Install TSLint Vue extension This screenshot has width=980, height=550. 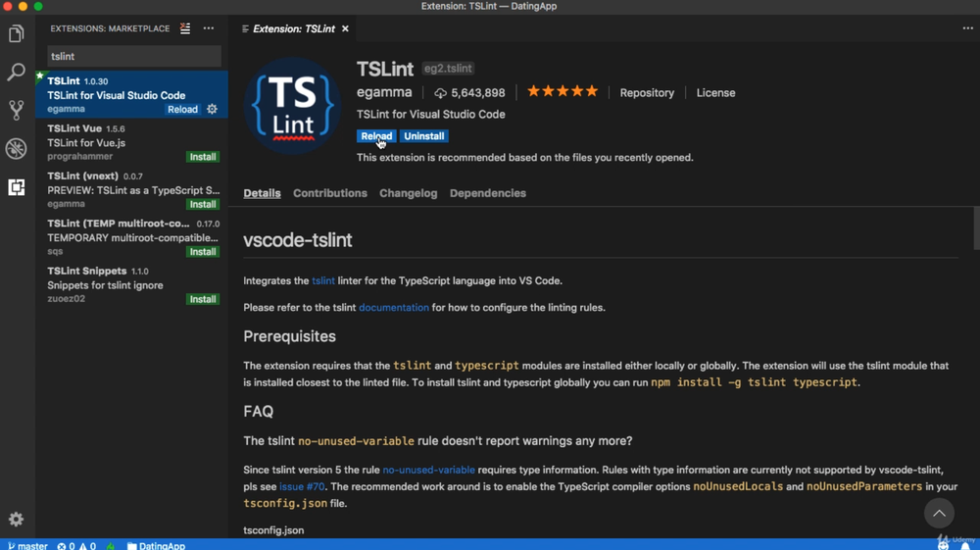click(203, 157)
